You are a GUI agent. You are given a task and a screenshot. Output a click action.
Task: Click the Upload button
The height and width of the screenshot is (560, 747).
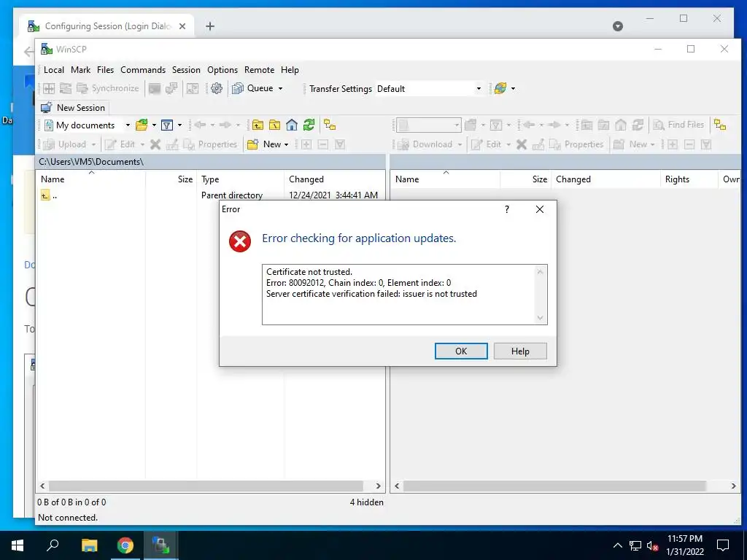tap(65, 144)
